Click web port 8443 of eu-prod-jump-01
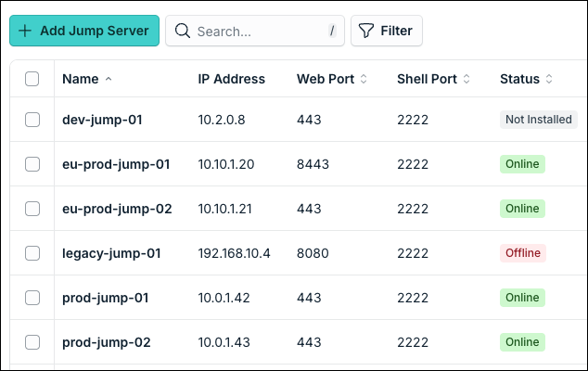 [x=313, y=164]
